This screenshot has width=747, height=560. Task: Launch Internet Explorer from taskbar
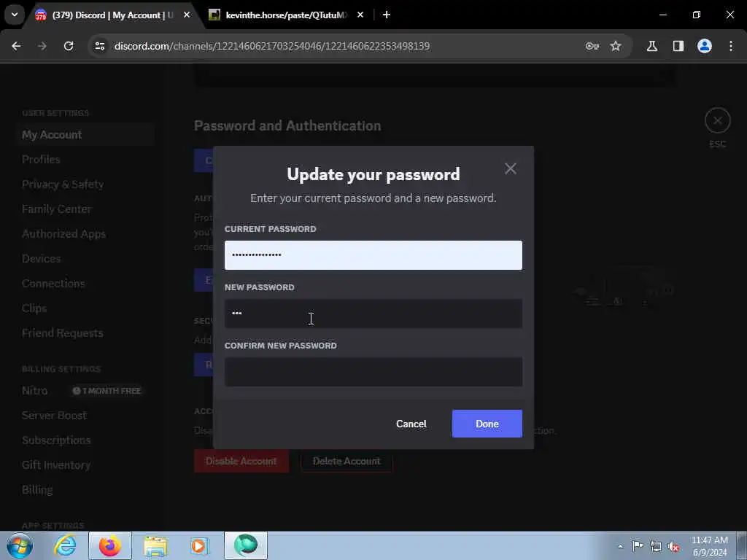point(65,545)
